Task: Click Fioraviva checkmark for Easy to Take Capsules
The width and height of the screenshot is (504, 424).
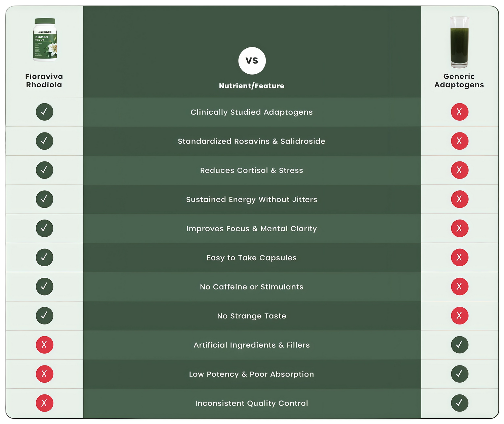Action: (44, 258)
